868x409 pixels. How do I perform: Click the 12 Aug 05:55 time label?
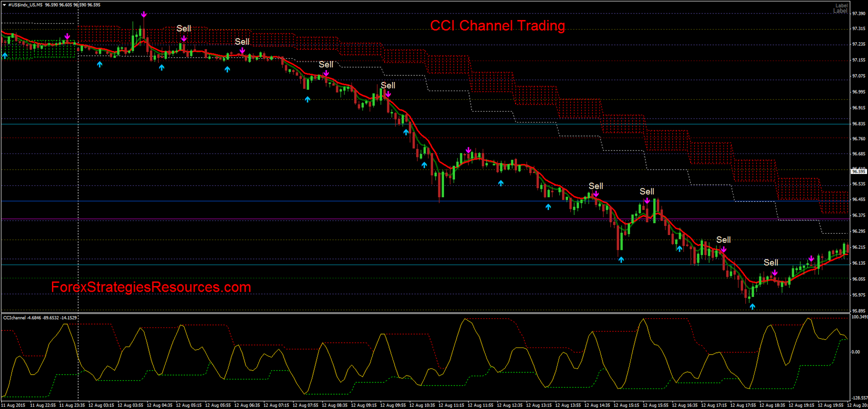(x=218, y=405)
